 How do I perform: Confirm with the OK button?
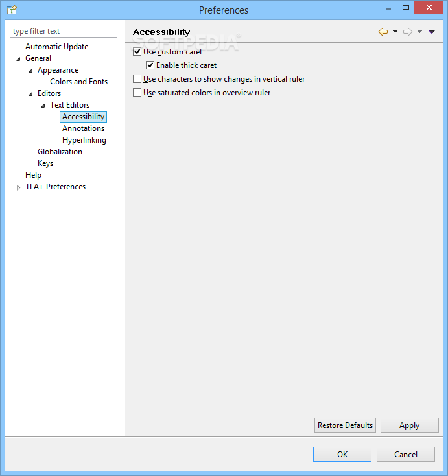tap(342, 454)
